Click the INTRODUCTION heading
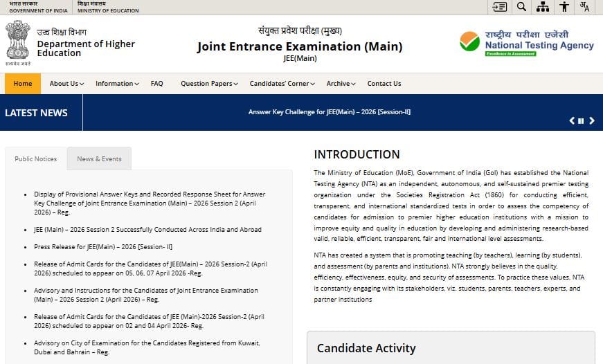Viewport: 603px width, 364px height. coord(357,154)
